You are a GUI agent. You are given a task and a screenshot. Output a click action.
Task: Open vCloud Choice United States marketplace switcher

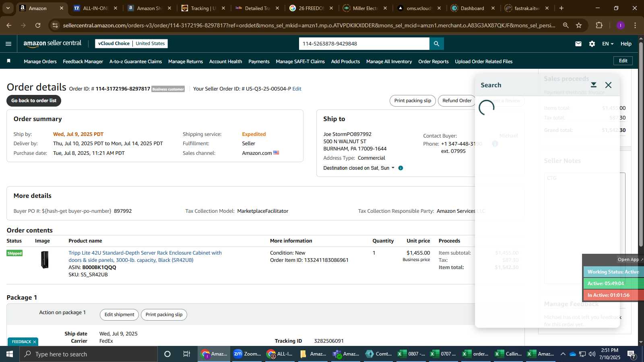coord(131,43)
